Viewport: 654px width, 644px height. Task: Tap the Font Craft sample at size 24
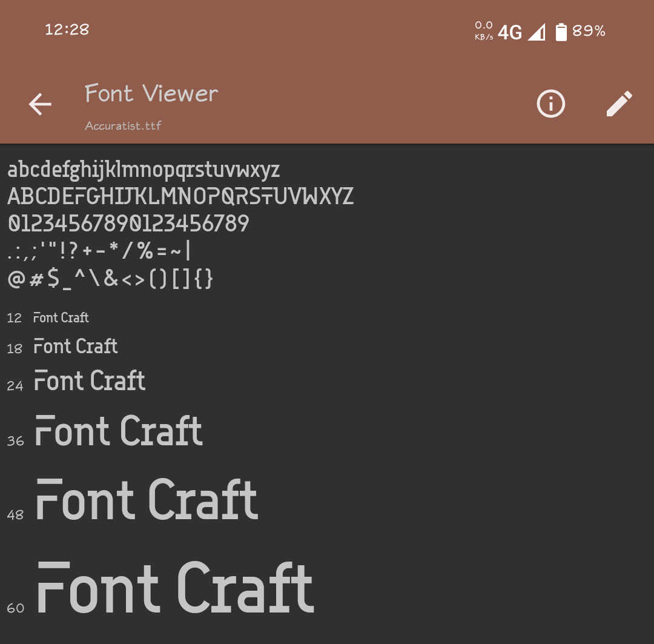click(90, 380)
